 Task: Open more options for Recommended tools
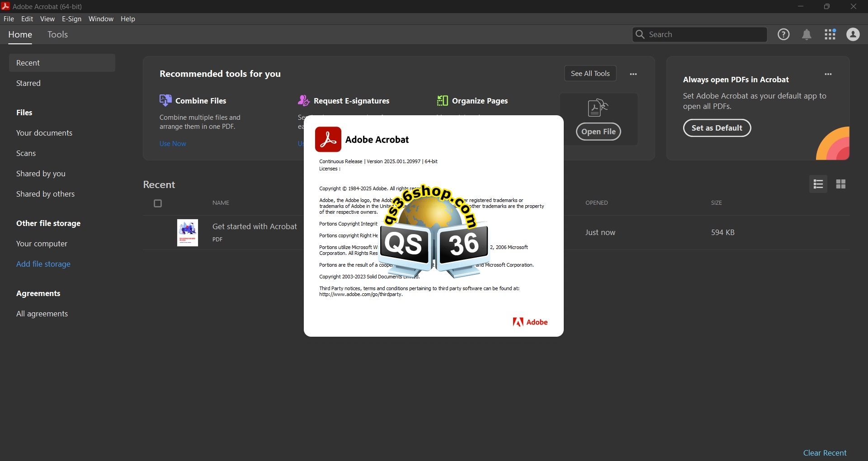[633, 74]
